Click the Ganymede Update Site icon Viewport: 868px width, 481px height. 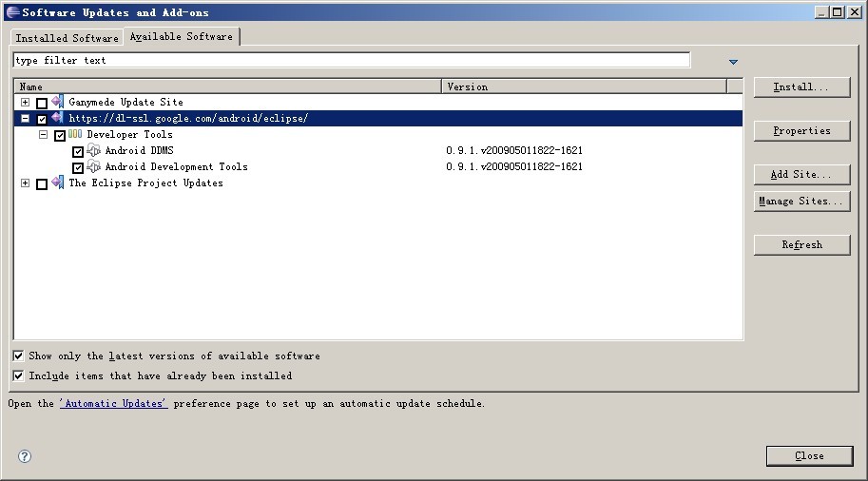(x=58, y=102)
